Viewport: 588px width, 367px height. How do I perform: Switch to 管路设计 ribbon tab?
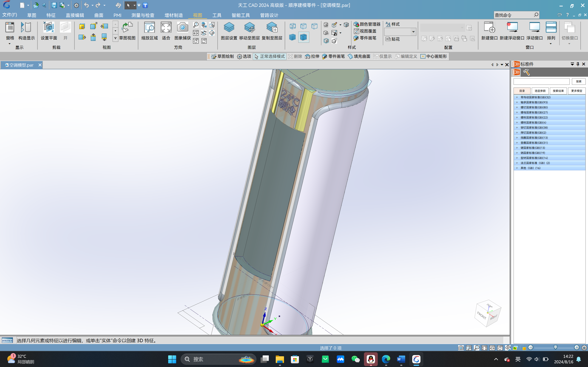[x=269, y=15]
